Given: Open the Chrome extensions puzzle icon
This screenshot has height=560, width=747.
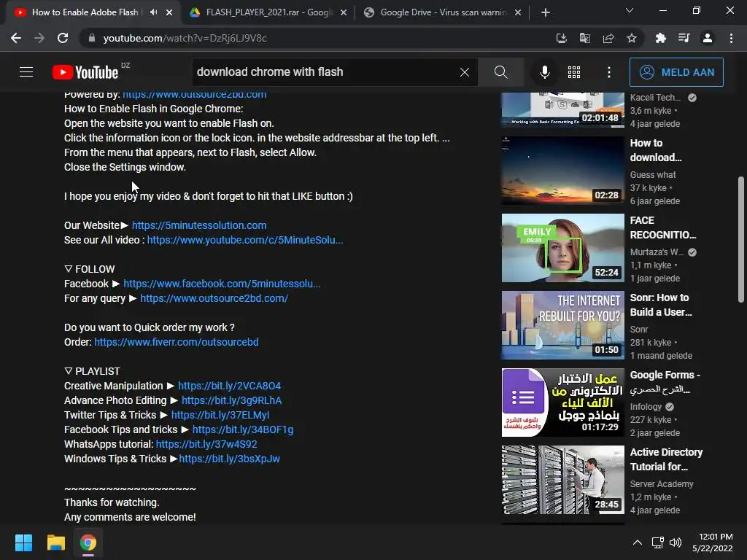Looking at the screenshot, I should click(661, 38).
